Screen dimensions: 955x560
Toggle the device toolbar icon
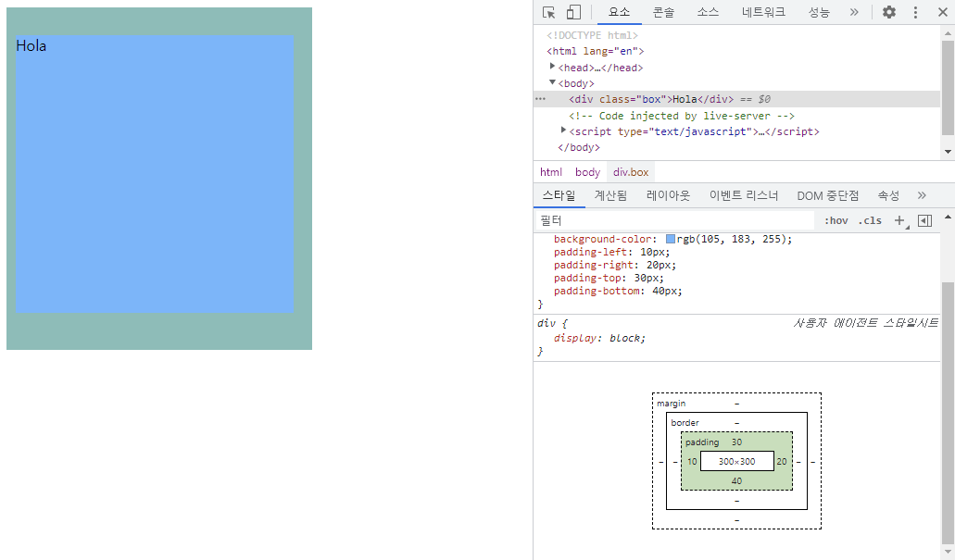(x=573, y=12)
